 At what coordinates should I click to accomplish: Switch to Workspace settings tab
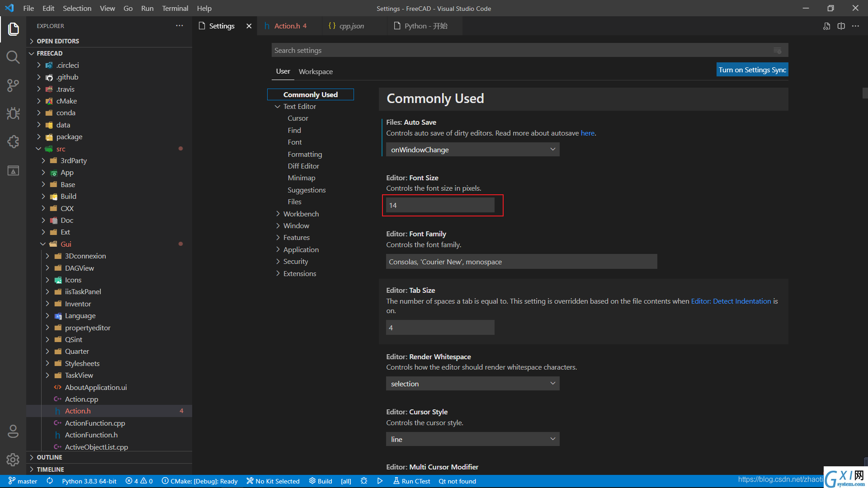click(316, 71)
